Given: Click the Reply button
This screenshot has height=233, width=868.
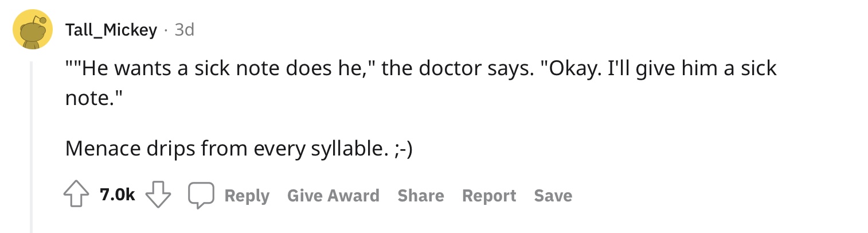Looking at the screenshot, I should click(247, 196).
